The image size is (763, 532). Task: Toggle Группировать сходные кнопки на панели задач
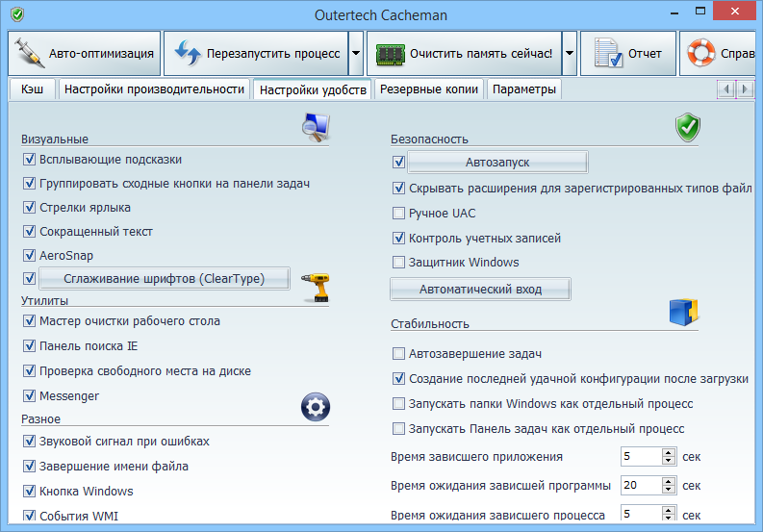(x=29, y=183)
